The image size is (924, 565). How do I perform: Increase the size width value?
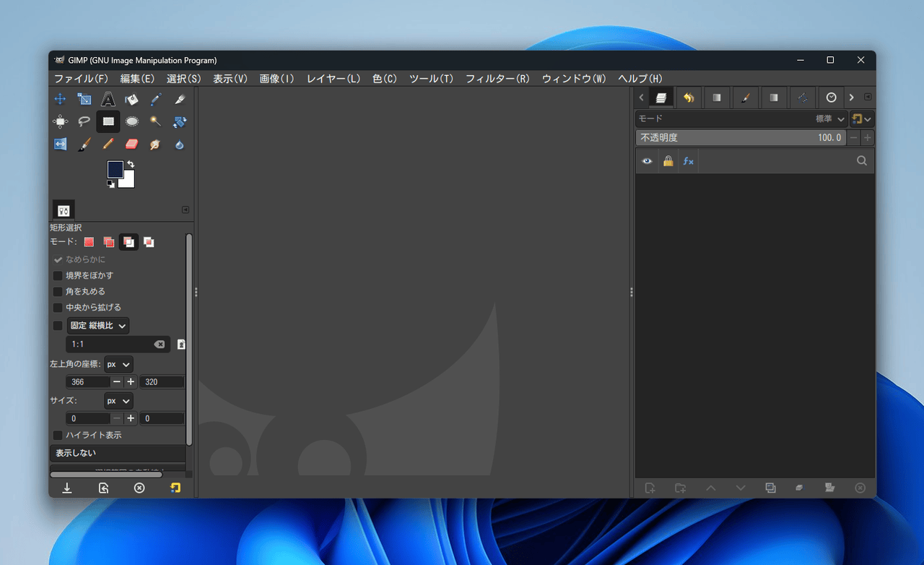131,418
